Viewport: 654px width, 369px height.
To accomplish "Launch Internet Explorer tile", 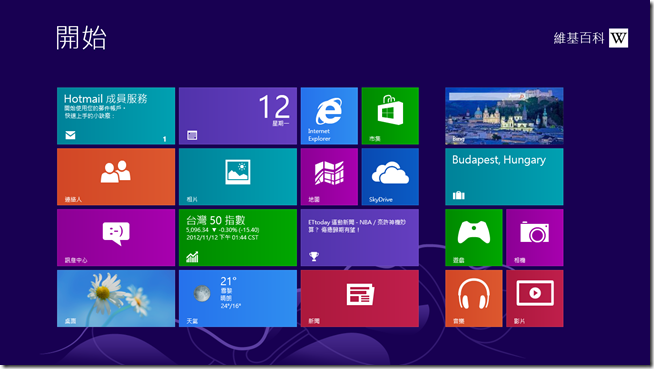I will (329, 116).
